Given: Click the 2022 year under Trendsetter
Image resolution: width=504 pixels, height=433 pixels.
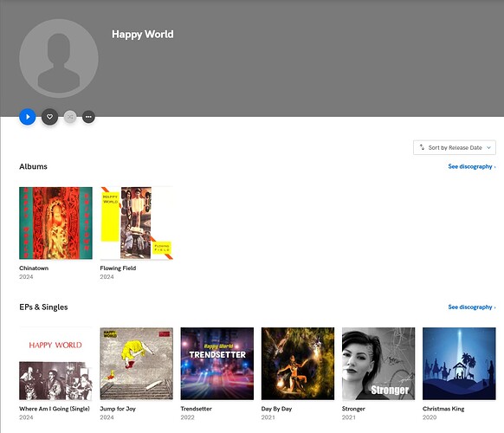Looking at the screenshot, I should [187, 417].
